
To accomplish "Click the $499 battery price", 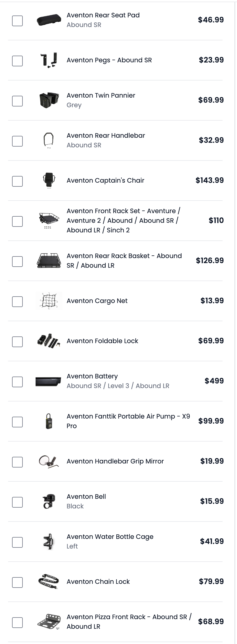I will (214, 381).
